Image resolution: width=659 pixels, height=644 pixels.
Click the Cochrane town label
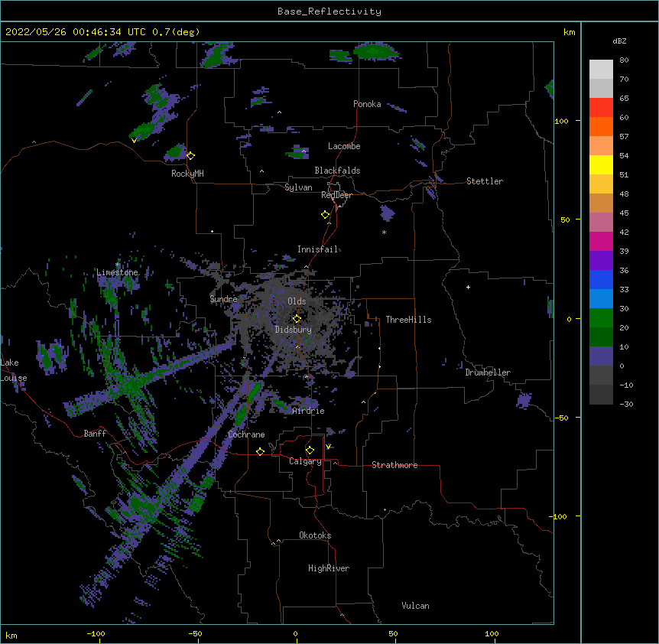pyautogui.click(x=247, y=434)
